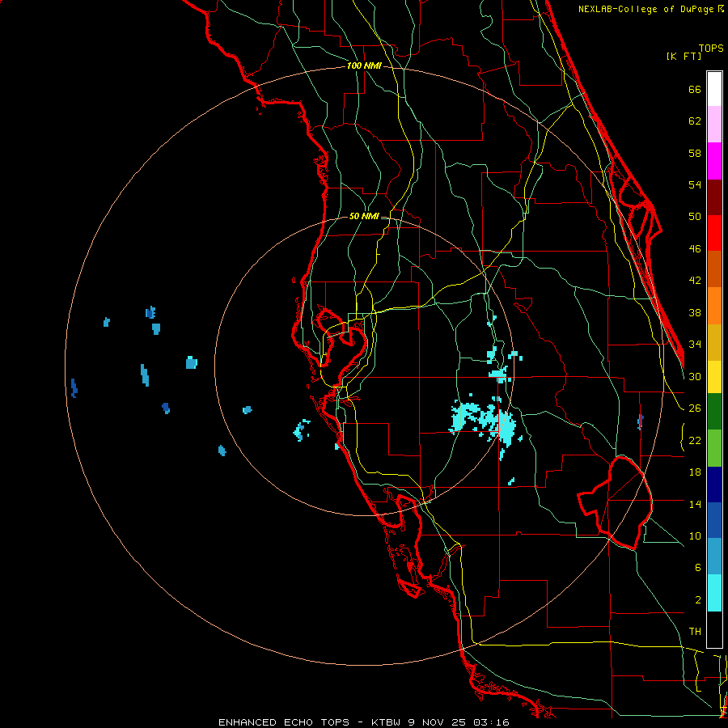The image size is (728, 728).
Task: Click the [K FT] units label
Action: tap(684, 57)
